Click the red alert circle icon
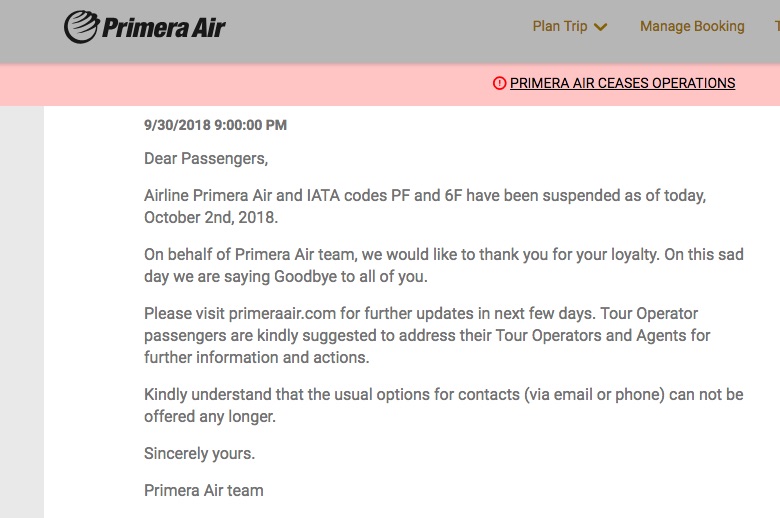The image size is (780, 518). [500, 84]
